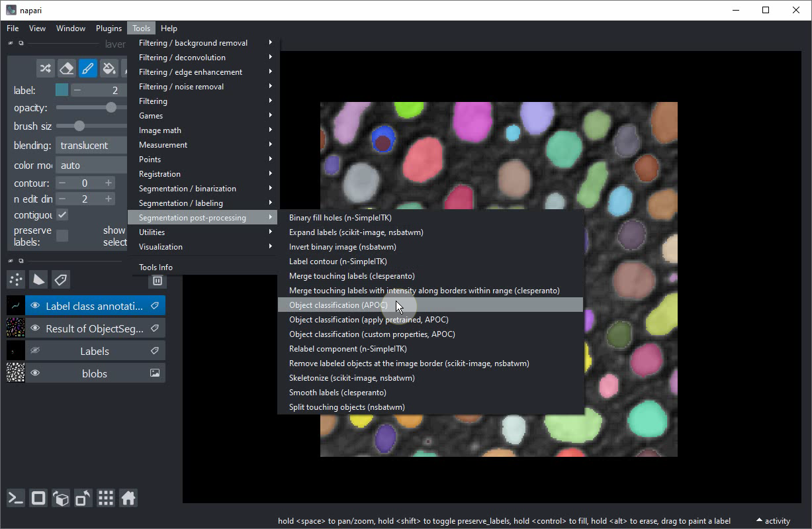This screenshot has height=529, width=812.
Task: Reset the view with the home button
Action: pyautogui.click(x=127, y=498)
